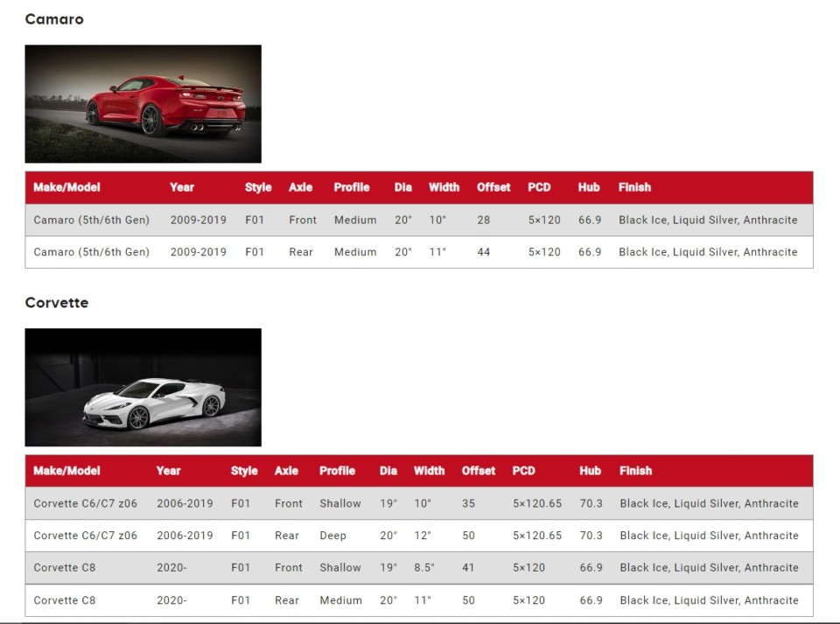Select Corvette C6/C7 z06 in Rear row
This screenshot has height=624, width=840.
click(86, 536)
